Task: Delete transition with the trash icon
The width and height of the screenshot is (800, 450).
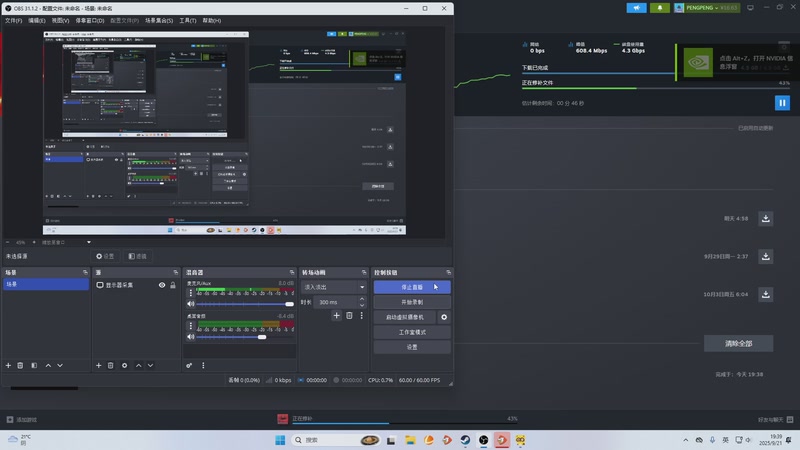Action: pos(349,316)
